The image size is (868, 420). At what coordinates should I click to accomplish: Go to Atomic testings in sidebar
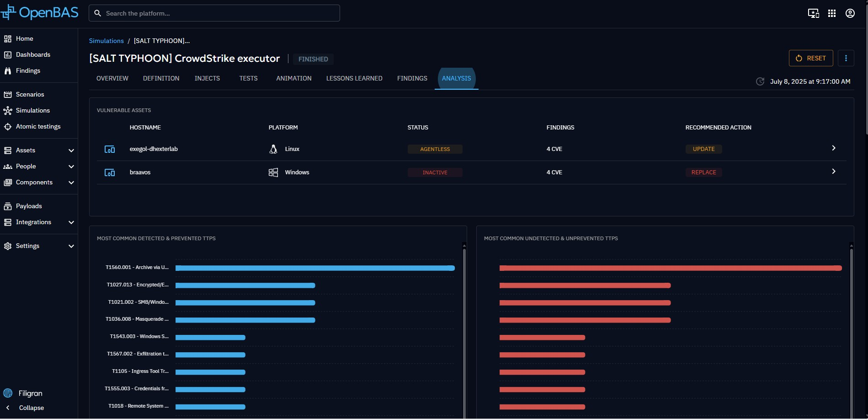coord(38,126)
